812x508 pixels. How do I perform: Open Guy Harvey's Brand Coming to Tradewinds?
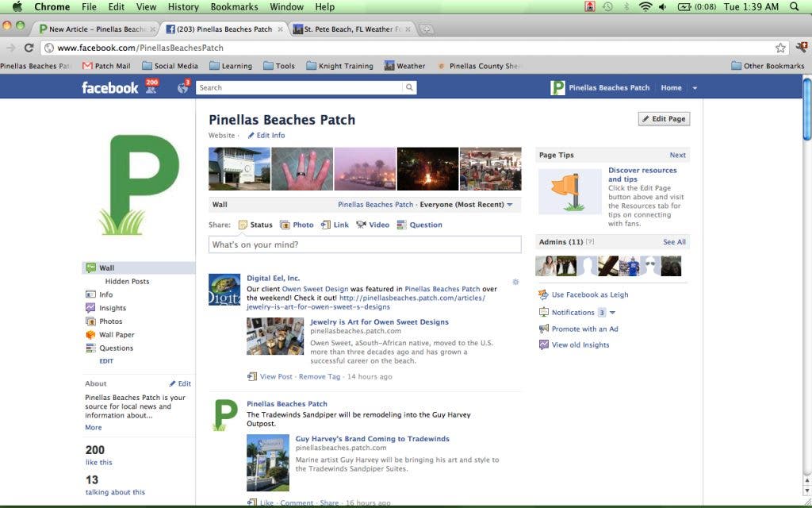[373, 438]
